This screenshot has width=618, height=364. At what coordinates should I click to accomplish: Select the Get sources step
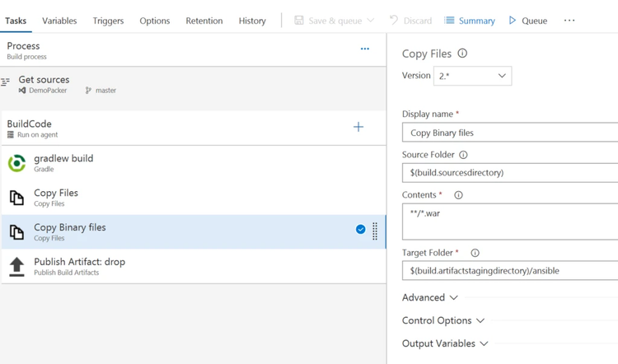click(x=193, y=84)
